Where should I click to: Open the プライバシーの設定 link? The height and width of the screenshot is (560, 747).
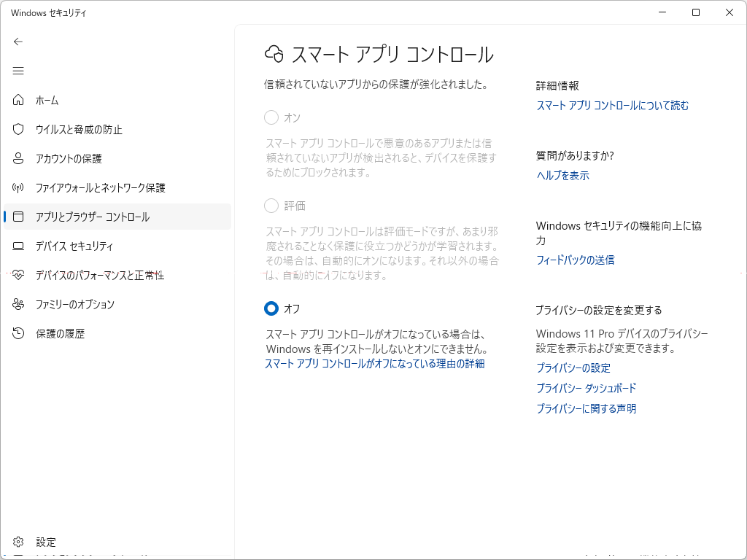coord(573,368)
